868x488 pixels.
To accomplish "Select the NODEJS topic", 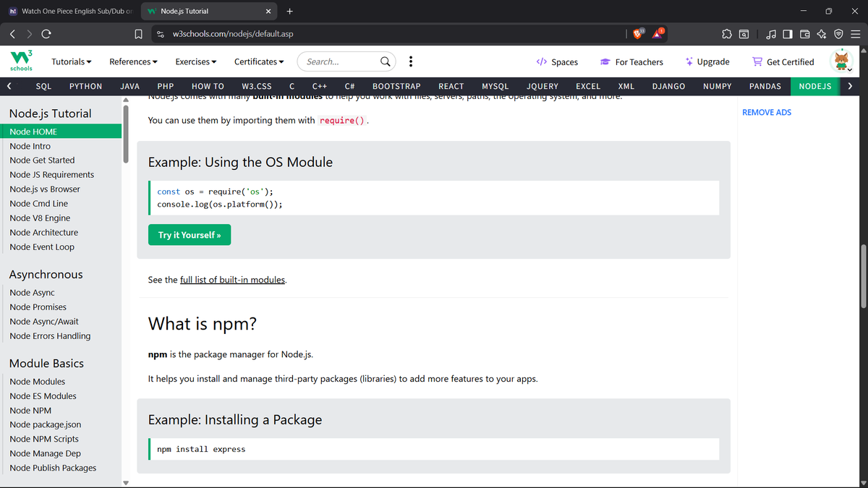I will click(x=815, y=86).
